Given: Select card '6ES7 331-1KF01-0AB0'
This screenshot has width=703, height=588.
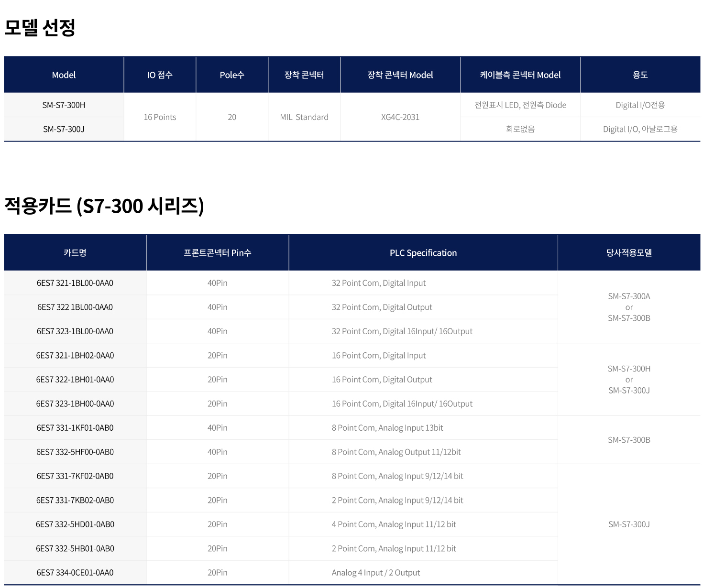Looking at the screenshot, I should click(x=75, y=428).
